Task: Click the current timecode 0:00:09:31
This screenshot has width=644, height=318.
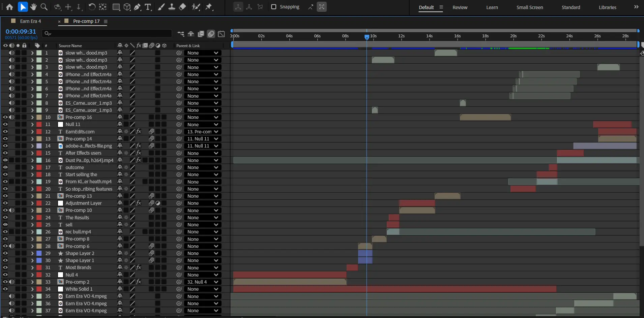Action: (21, 31)
